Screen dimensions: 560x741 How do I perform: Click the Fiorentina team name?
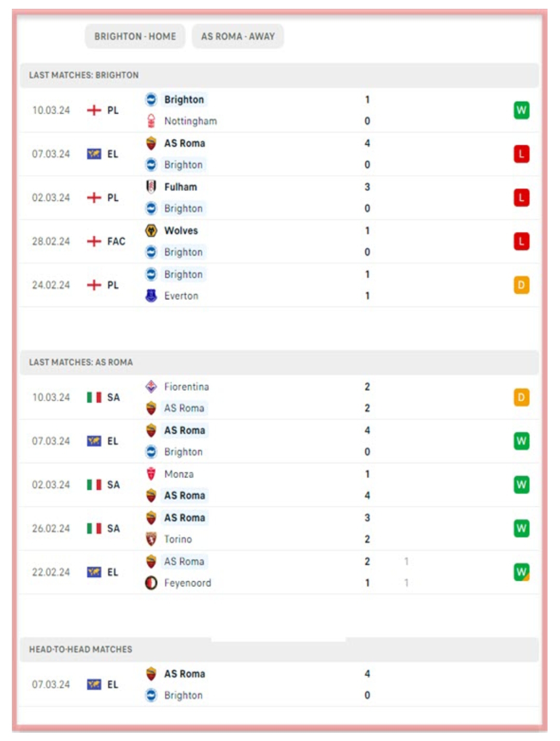tap(186, 387)
